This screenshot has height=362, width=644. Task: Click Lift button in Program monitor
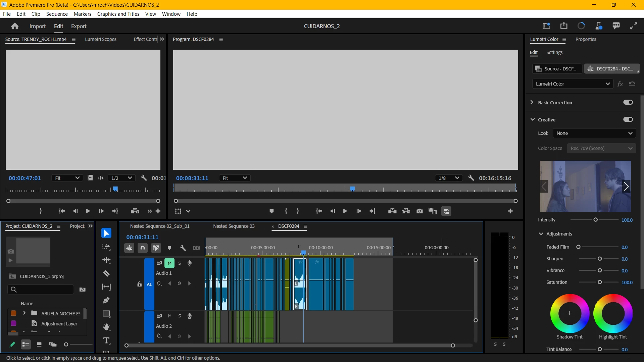pos(392,211)
